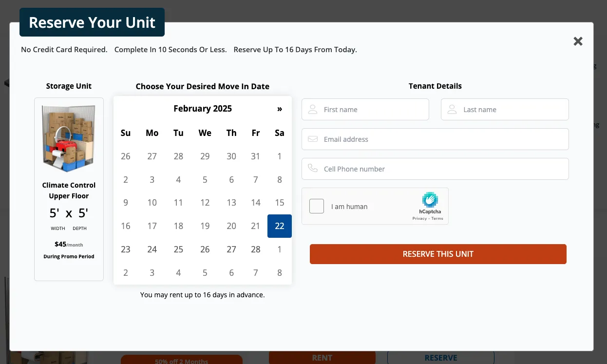Viewport: 607px width, 364px height.
Task: Pick February 27 in the calendar
Action: click(231, 249)
